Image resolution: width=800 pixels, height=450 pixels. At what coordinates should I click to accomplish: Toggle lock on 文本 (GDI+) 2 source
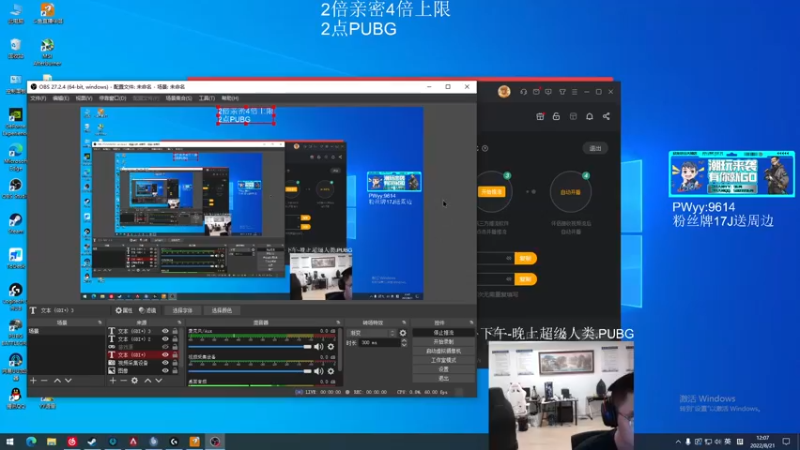175,339
